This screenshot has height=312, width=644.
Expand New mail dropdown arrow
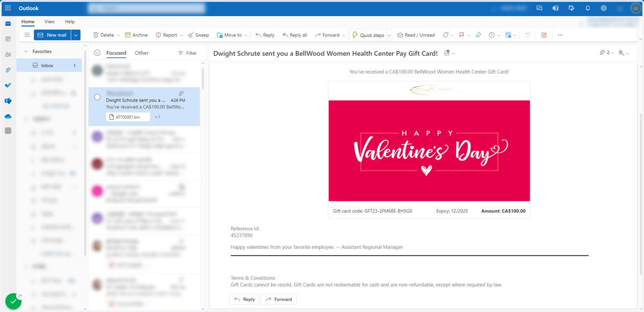click(76, 35)
